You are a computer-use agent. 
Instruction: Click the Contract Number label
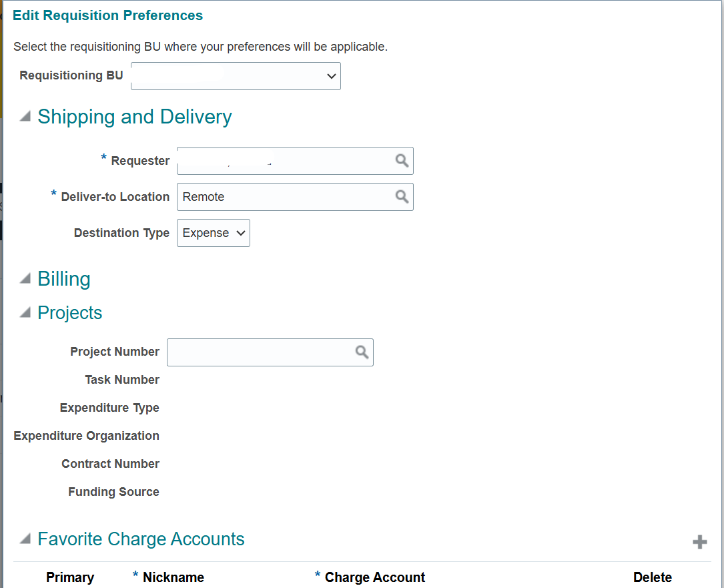click(x=110, y=464)
